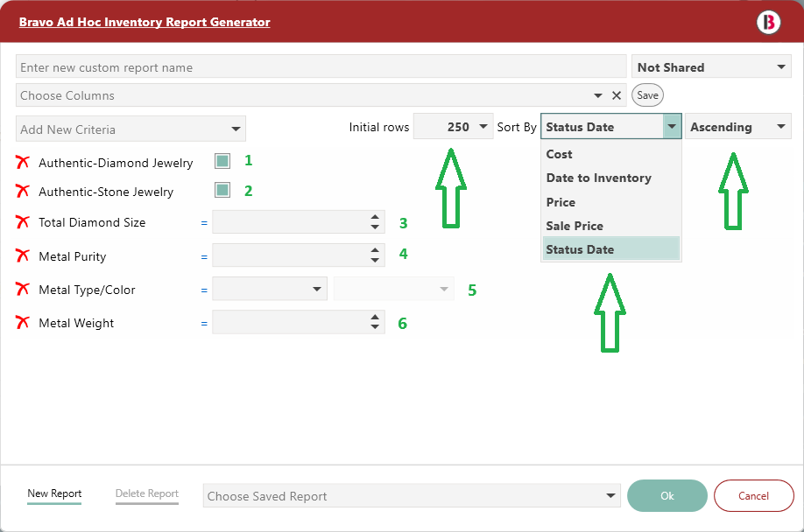This screenshot has width=804, height=532.
Task: Collapse the Sort By Status Date dropdown
Action: tap(671, 127)
